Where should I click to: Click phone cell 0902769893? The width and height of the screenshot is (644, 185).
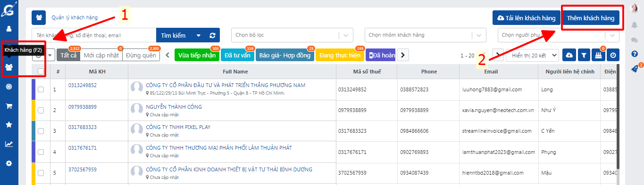(414, 152)
